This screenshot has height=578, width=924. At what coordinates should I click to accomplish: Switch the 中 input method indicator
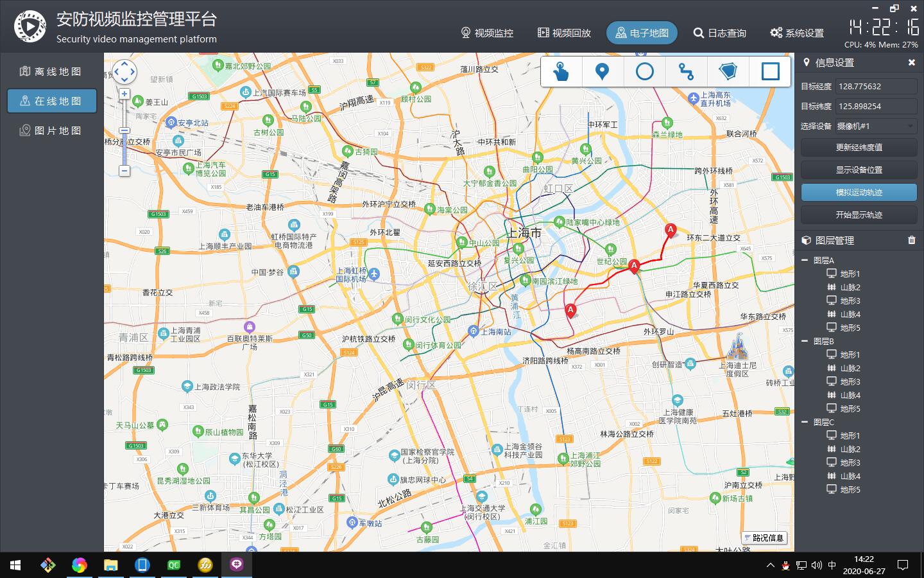pos(832,565)
